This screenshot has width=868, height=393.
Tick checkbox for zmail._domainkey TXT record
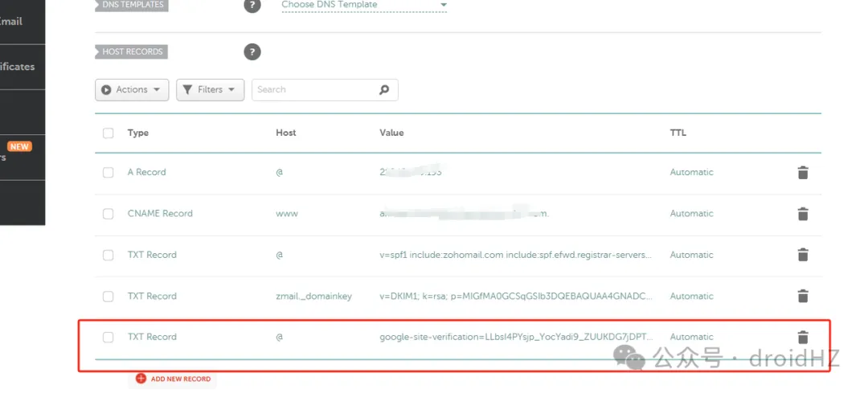(108, 297)
